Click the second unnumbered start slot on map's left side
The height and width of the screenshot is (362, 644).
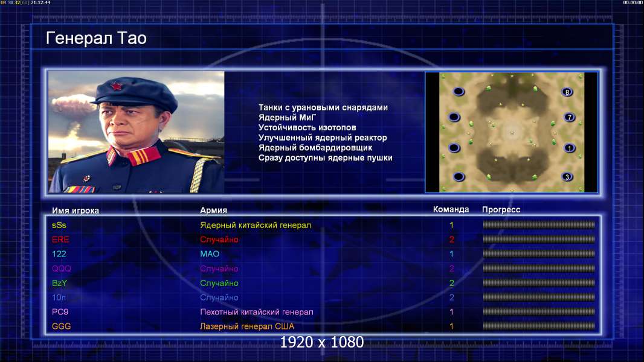tap(454, 117)
